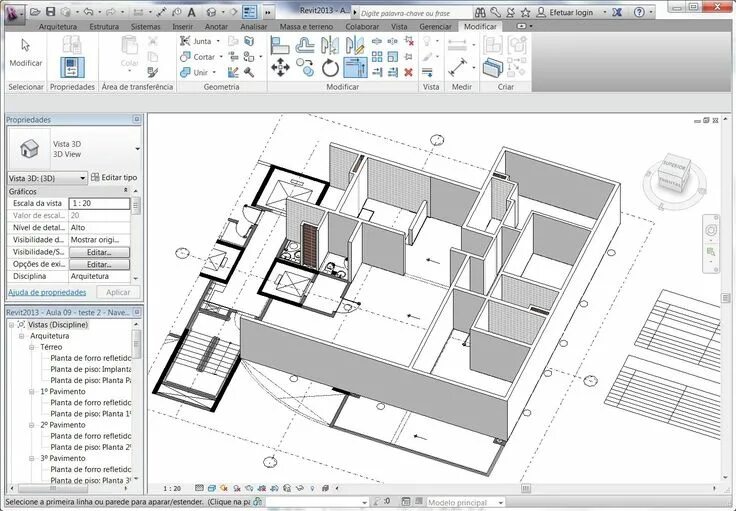Toggle the visual style icon in view control bar
736x511 pixels.
click(212, 488)
